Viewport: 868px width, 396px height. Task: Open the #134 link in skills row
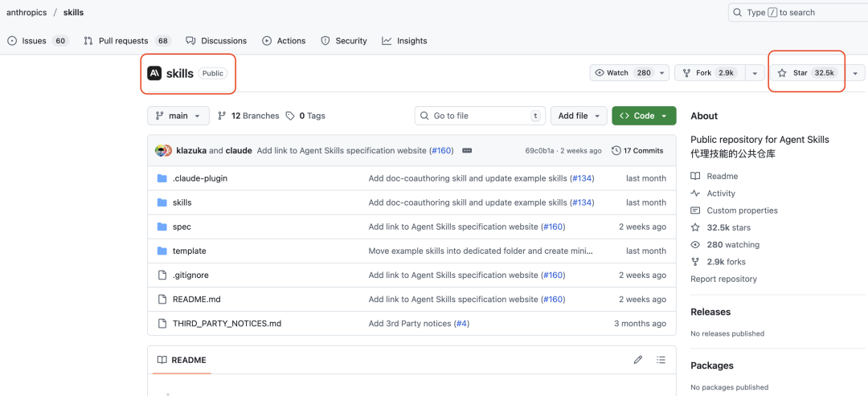[581, 202]
